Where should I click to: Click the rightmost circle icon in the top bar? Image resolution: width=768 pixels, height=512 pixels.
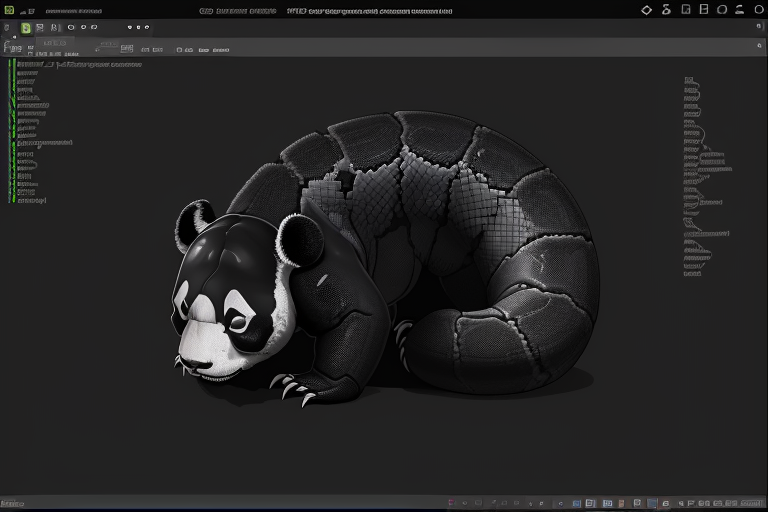click(759, 10)
